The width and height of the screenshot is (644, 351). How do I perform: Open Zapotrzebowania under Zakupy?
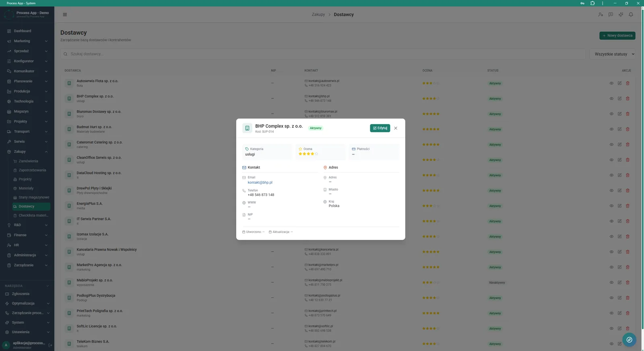(x=31, y=170)
